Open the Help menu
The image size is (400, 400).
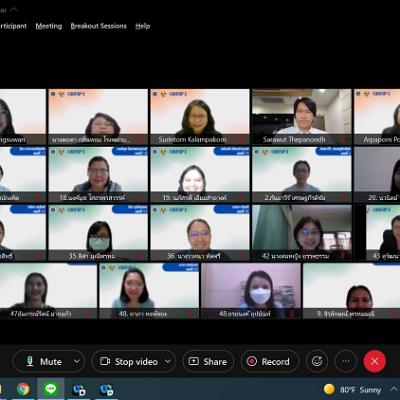(143, 26)
